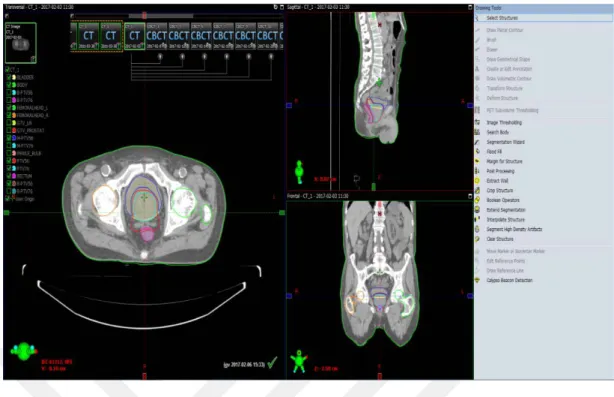
Task: Choose the Select Structures tool
Action: (x=543, y=18)
